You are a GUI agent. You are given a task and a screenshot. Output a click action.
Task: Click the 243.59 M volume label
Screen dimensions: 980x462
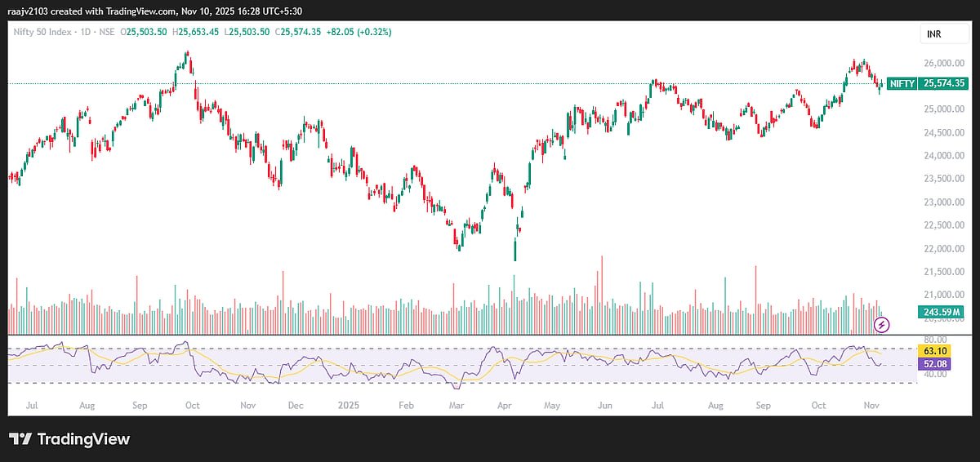[x=940, y=312]
